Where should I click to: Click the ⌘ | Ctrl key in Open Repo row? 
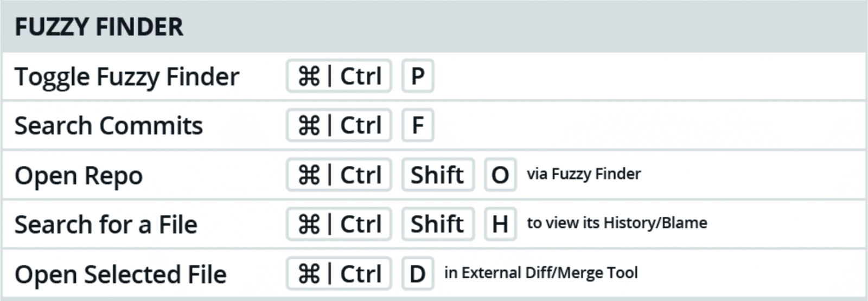click(x=339, y=175)
